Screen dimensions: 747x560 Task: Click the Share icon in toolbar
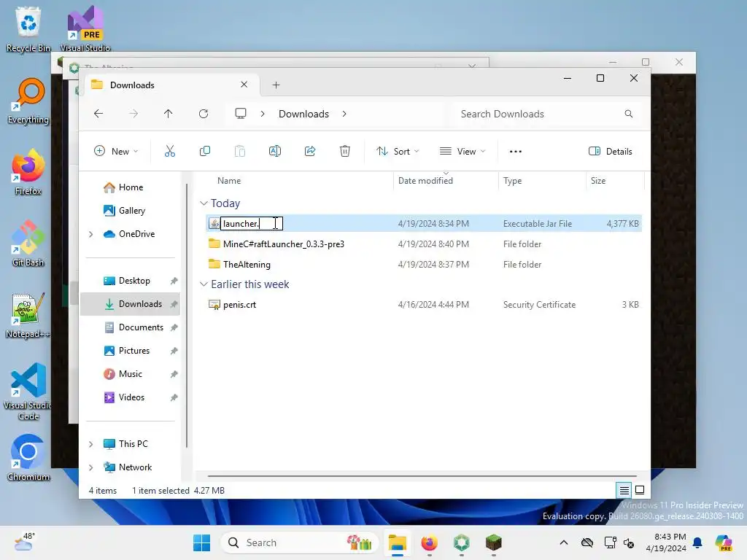(310, 152)
